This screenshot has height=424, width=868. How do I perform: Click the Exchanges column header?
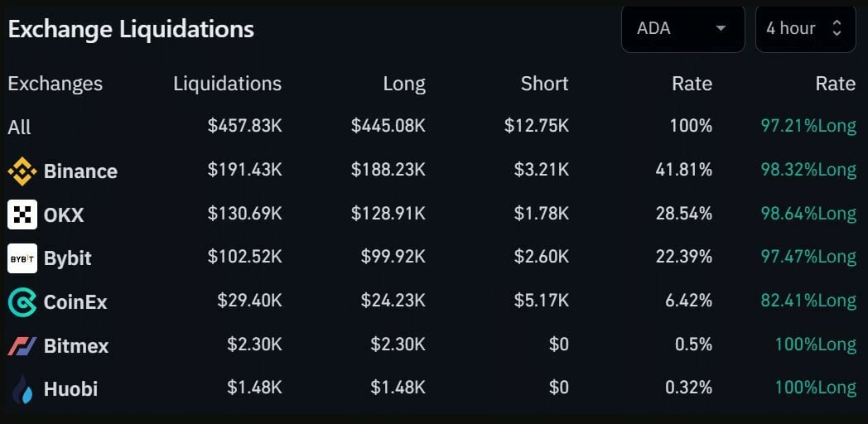55,84
